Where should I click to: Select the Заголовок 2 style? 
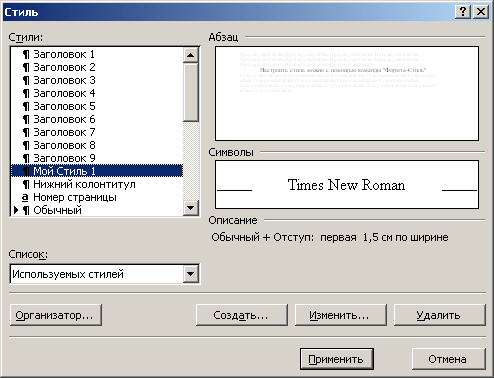click(97, 67)
